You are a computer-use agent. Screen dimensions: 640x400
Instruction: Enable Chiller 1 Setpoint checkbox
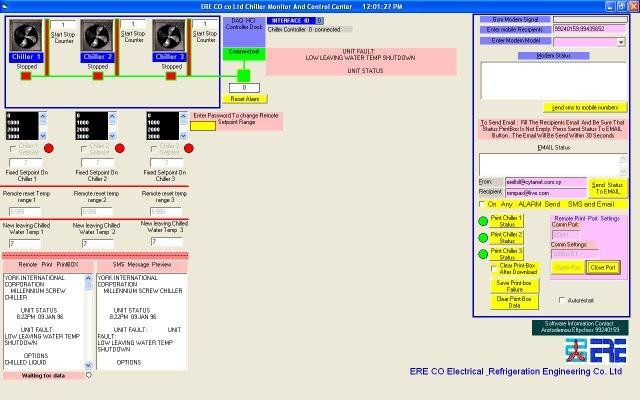tap(13, 149)
